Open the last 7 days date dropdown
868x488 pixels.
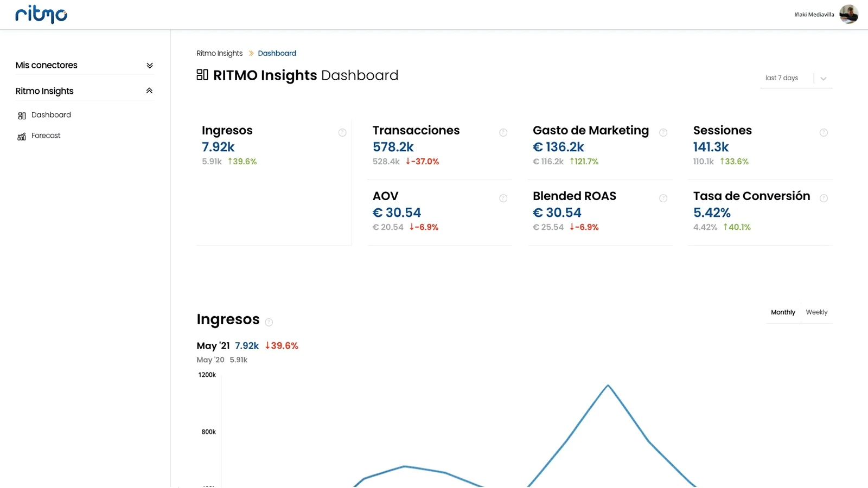click(823, 79)
